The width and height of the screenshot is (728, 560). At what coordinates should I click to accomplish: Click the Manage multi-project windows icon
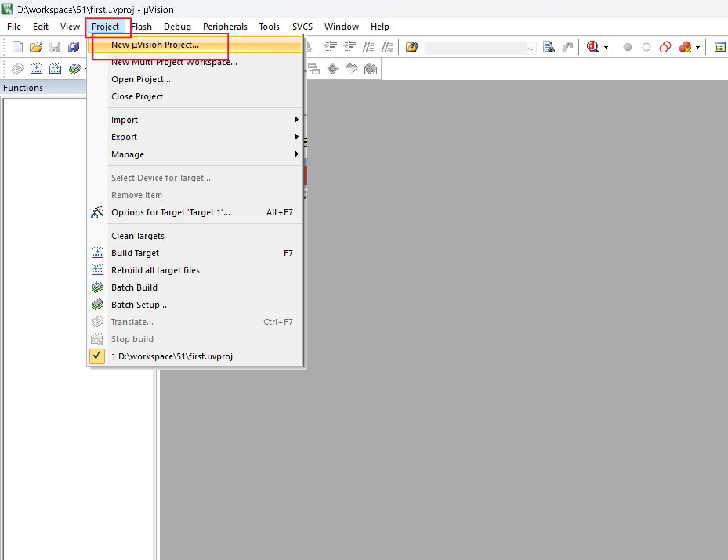(314, 69)
